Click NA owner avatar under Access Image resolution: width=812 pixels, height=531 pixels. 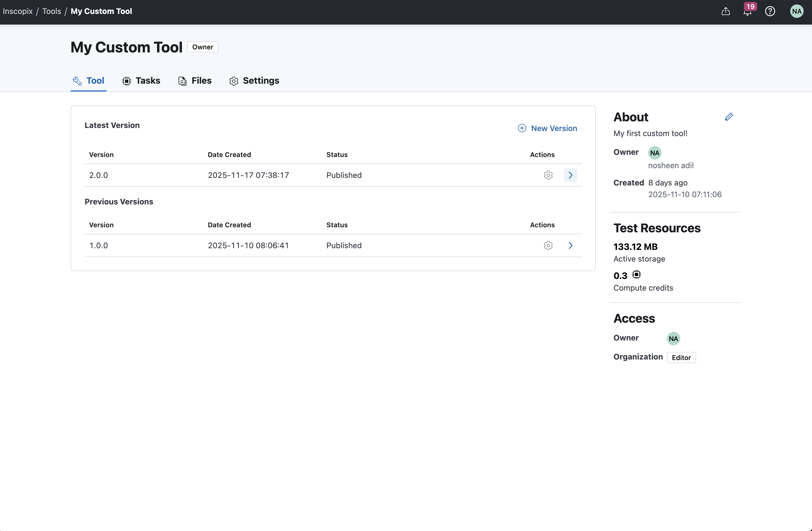[x=673, y=339]
